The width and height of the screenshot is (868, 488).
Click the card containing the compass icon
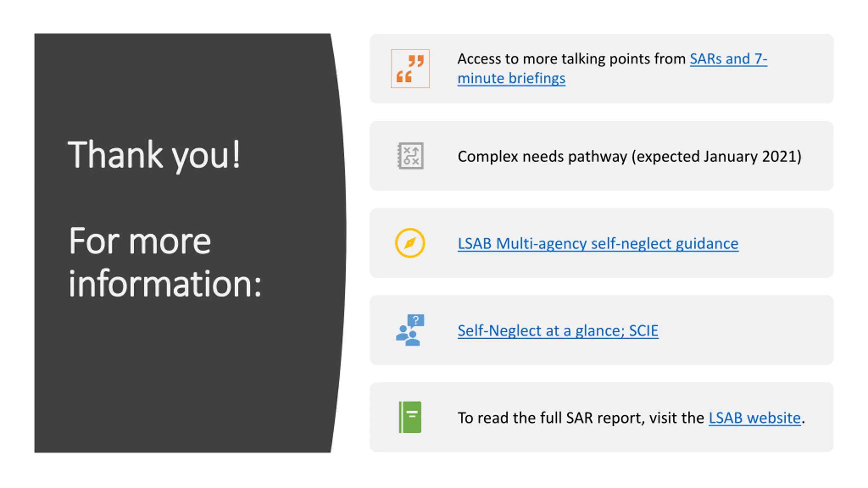pos(601,243)
